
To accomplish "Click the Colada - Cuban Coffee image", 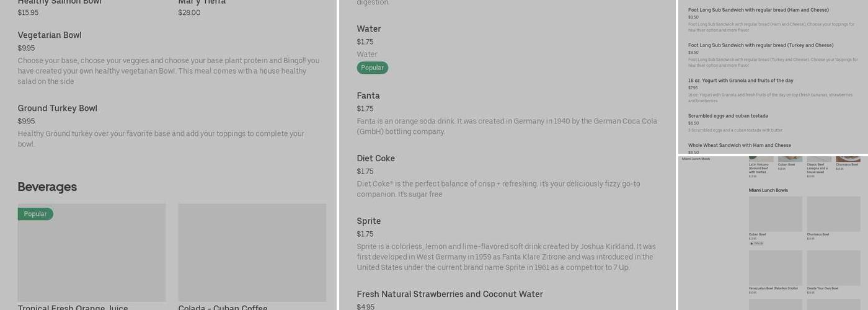I will tap(252, 252).
